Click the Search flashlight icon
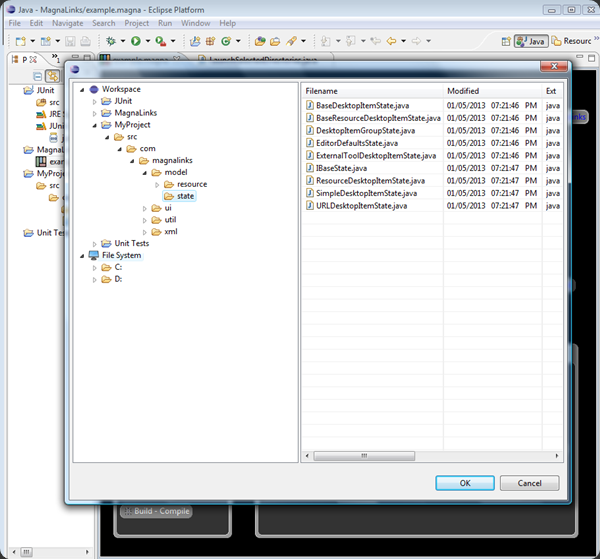 pos(292,41)
